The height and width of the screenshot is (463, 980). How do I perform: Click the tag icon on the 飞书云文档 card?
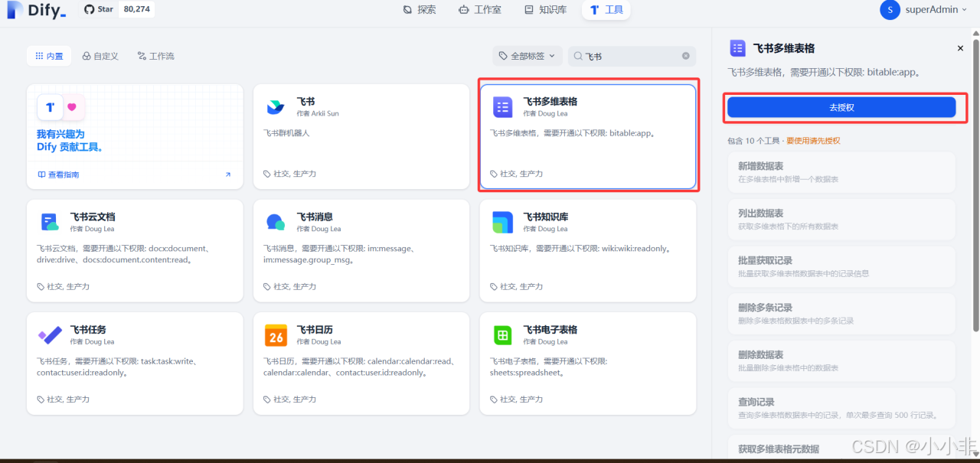[41, 286]
